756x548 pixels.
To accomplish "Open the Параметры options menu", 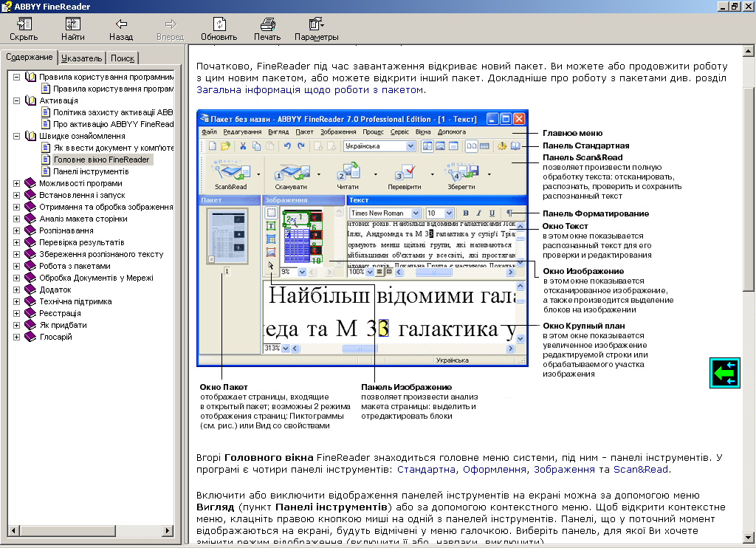I will [x=316, y=29].
